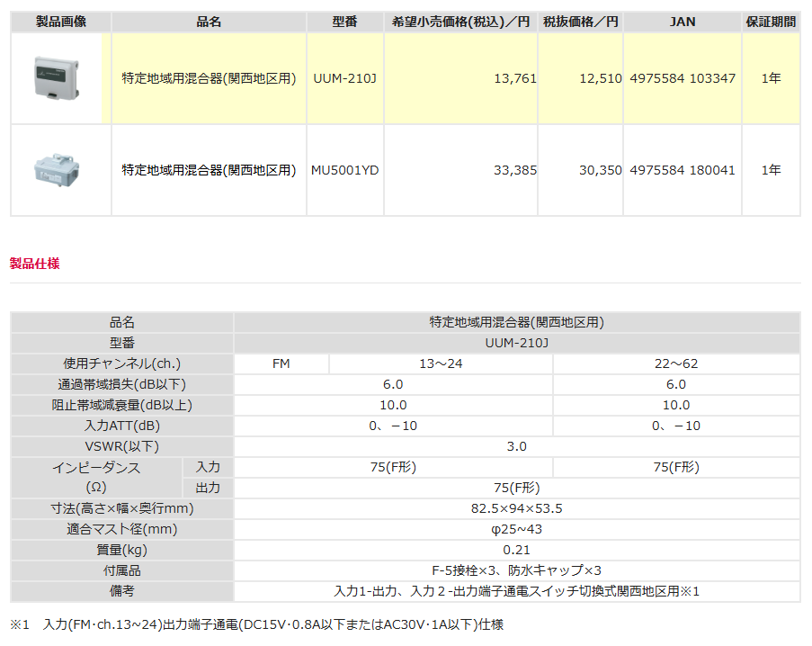
Task: Click the 希望小売価格(税込)/円 column header
Action: tap(460, 22)
